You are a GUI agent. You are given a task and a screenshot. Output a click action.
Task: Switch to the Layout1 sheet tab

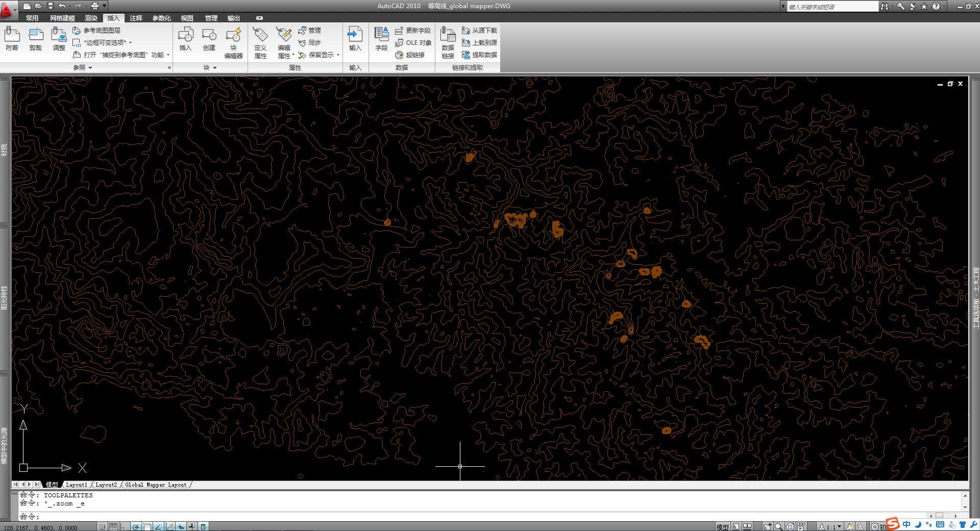click(x=77, y=485)
